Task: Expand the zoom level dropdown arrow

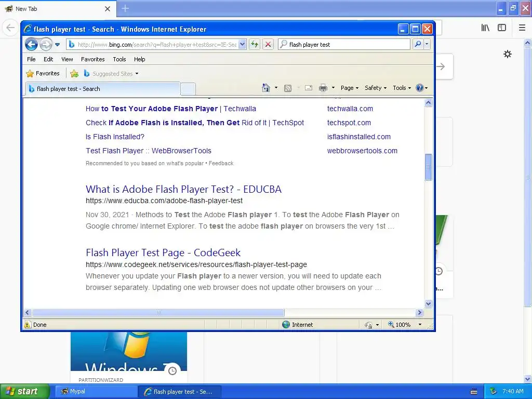Action: coord(420,324)
